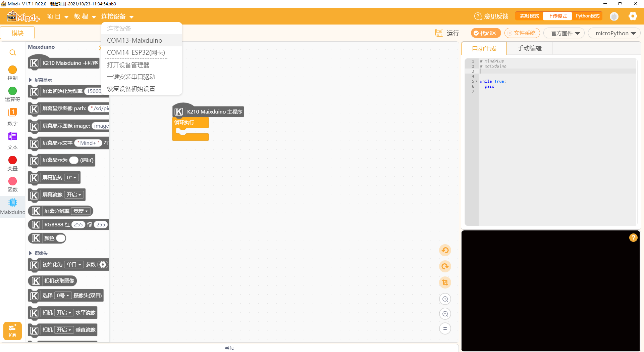Open the 相机 垂直镜像 开启 dropdown

coord(64,330)
